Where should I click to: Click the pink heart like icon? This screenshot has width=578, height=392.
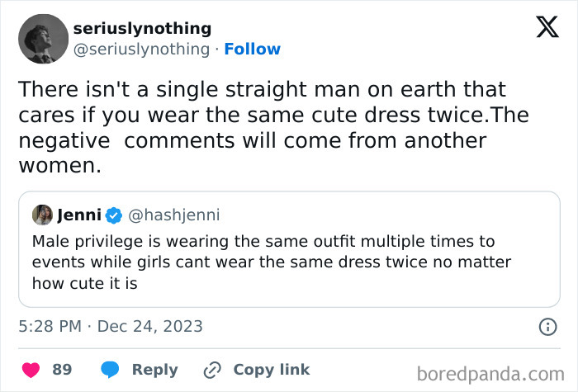[x=30, y=370]
